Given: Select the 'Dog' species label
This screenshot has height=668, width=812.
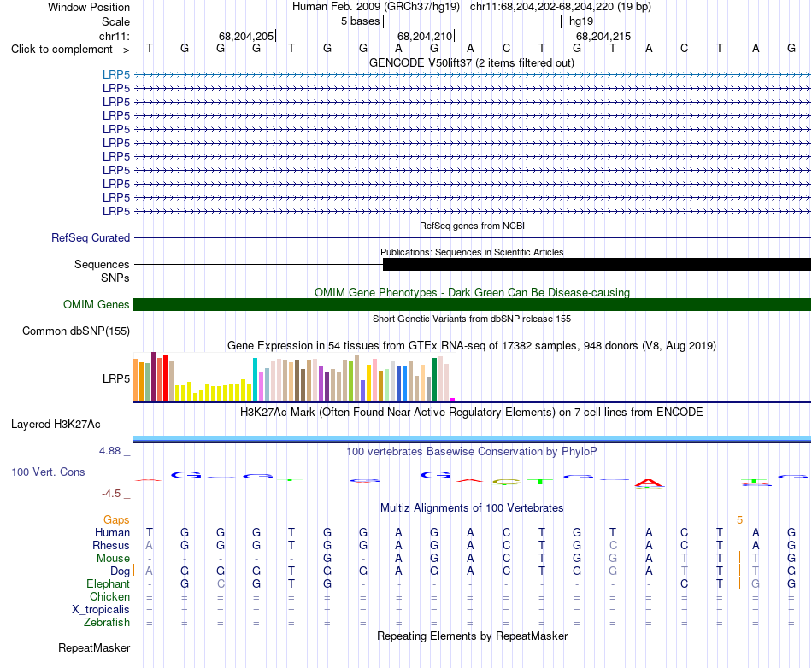Looking at the screenshot, I should pyautogui.click(x=121, y=571).
